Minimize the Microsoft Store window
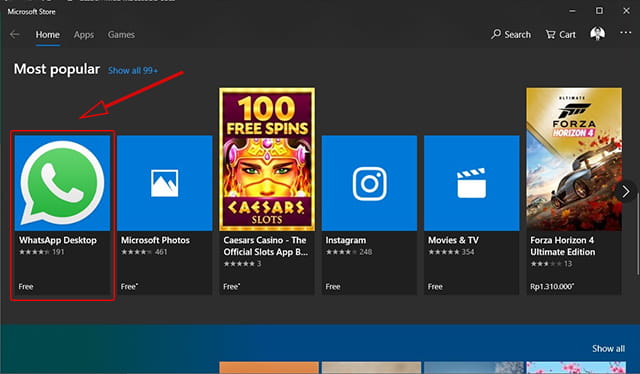Viewport: 640px width, 374px height. 572,11
